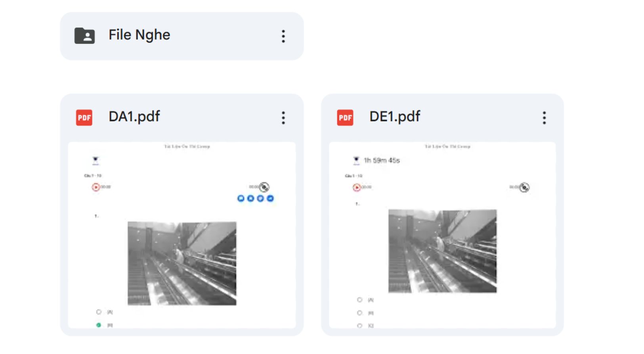
Task: Click the red PDF icon beside DE1.pdf
Action: (345, 118)
